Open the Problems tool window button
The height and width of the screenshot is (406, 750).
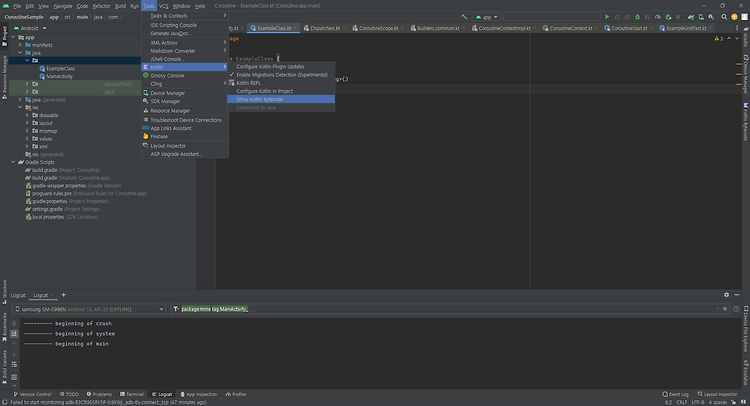(99, 394)
